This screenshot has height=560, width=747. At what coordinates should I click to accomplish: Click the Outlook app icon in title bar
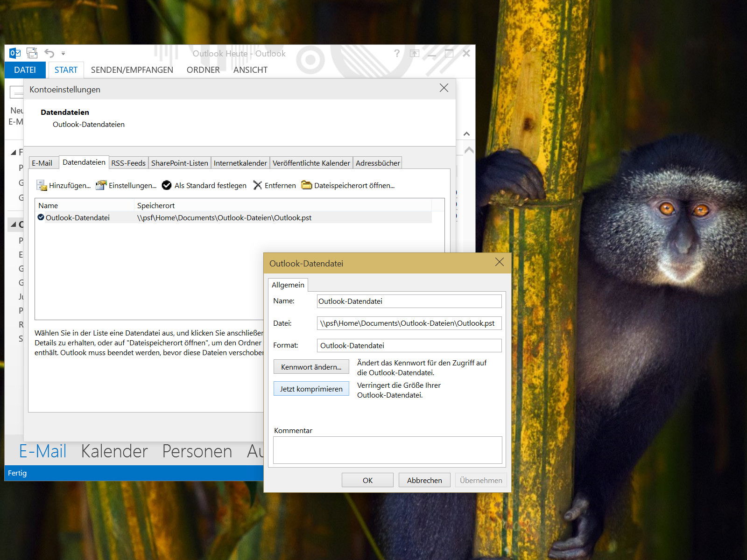point(15,53)
